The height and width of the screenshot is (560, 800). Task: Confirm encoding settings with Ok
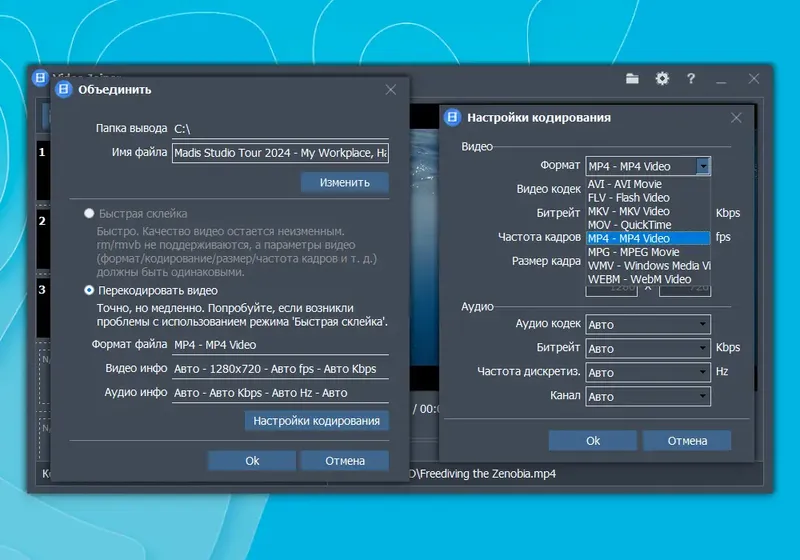(x=593, y=441)
